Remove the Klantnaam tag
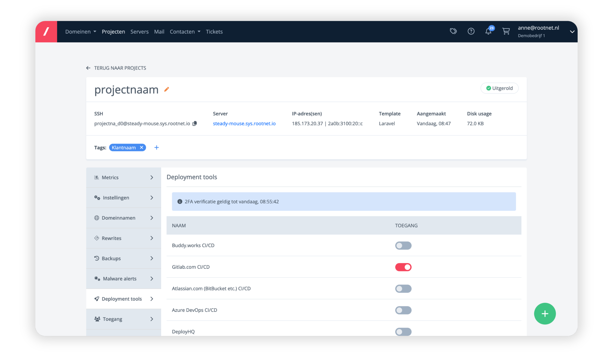 (x=141, y=147)
